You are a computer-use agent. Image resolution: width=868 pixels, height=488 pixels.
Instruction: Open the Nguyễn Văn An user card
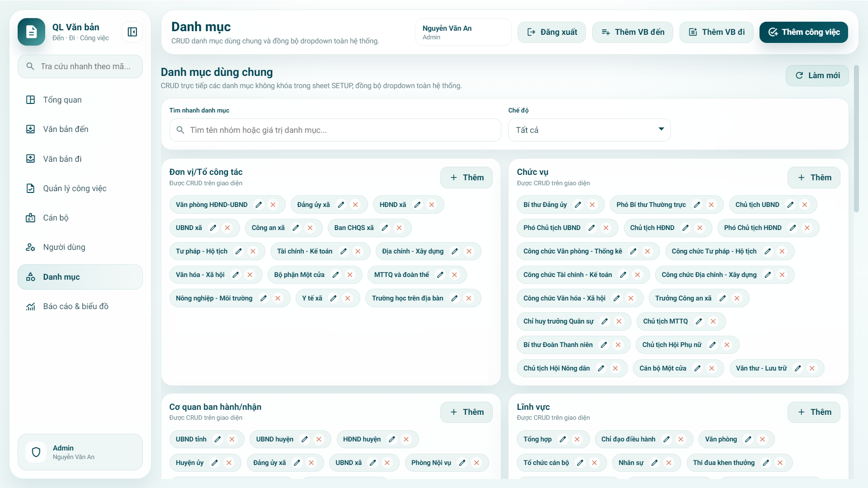click(463, 32)
